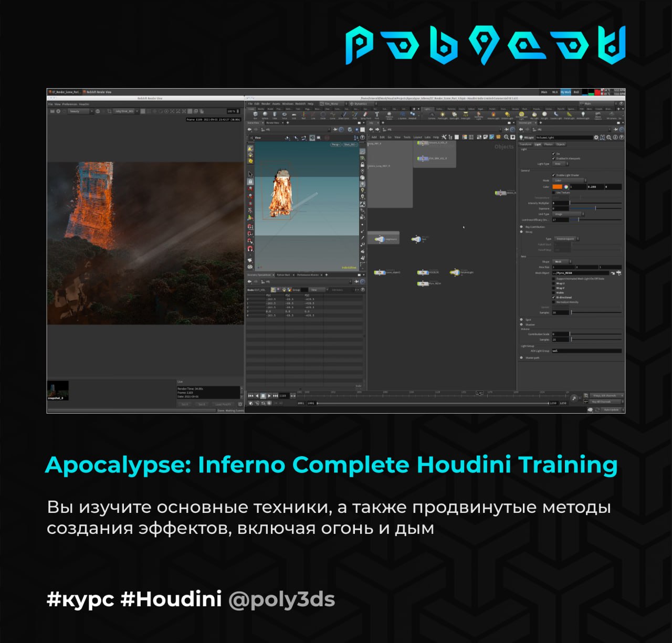
Task: Create a Point Light from the shelf
Action: pos(443,115)
